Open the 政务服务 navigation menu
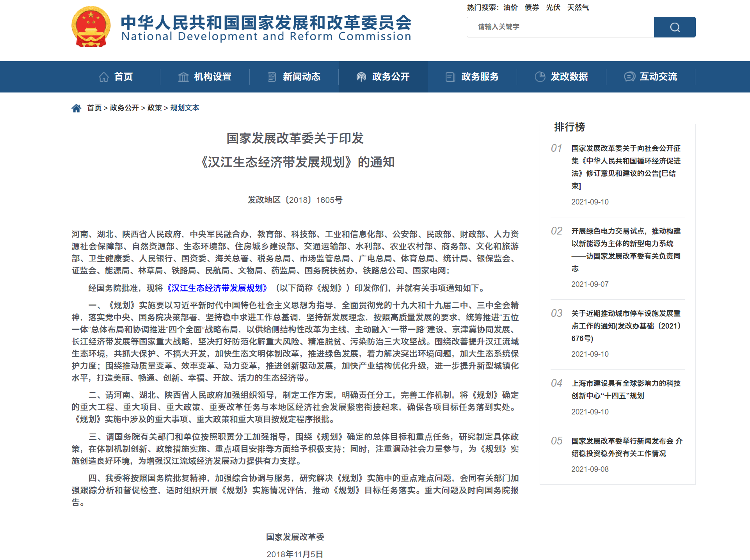 click(x=480, y=77)
